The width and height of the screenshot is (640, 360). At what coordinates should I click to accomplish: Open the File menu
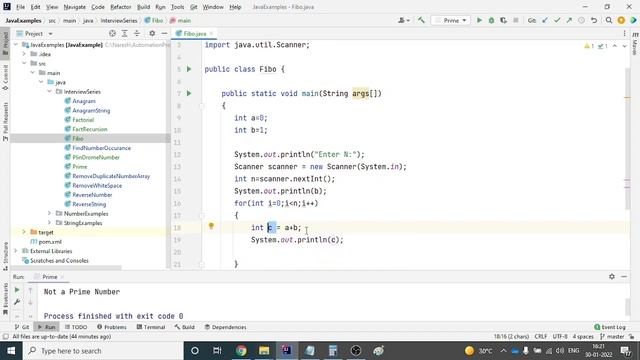(20, 7)
